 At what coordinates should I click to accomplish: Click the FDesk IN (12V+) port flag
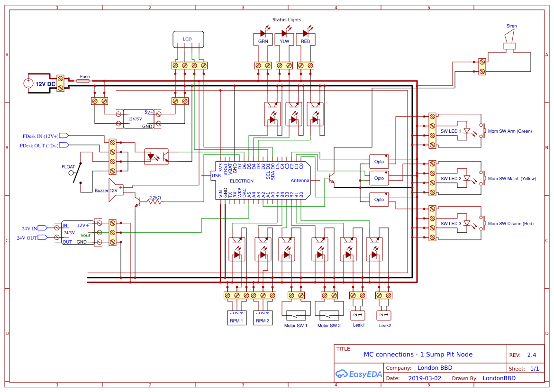pos(64,136)
